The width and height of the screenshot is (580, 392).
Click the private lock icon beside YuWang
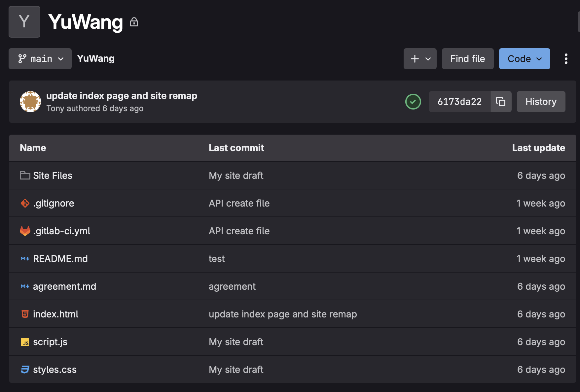[x=134, y=22]
